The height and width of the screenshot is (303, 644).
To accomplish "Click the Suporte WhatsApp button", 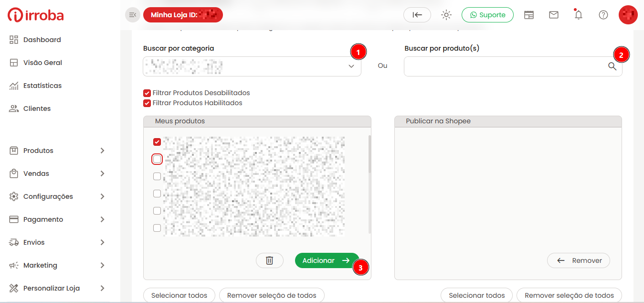I will (x=487, y=15).
